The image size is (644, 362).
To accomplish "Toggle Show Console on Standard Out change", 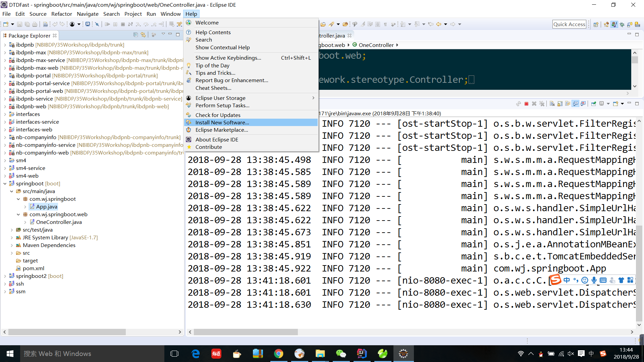I will click(576, 104).
